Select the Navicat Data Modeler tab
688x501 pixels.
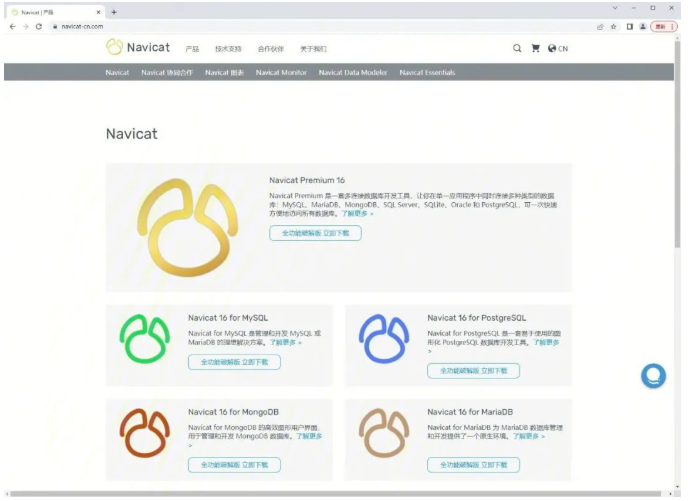pyautogui.click(x=353, y=72)
